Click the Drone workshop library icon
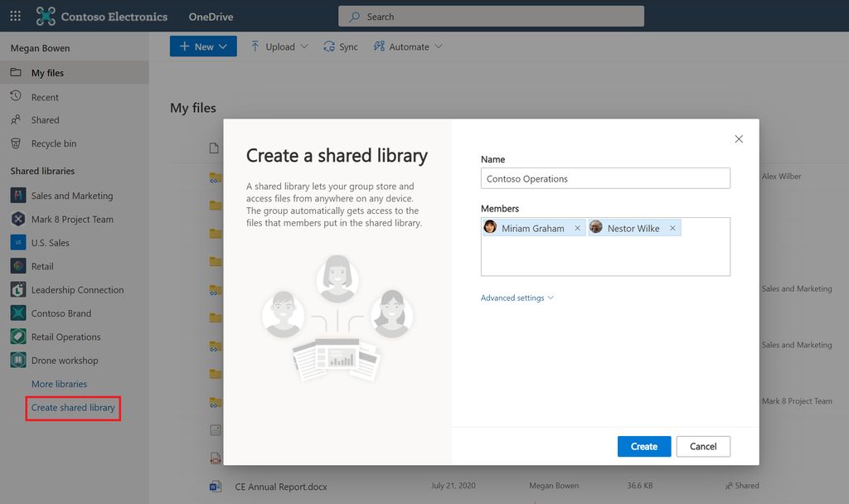The height and width of the screenshot is (504, 849). click(18, 360)
